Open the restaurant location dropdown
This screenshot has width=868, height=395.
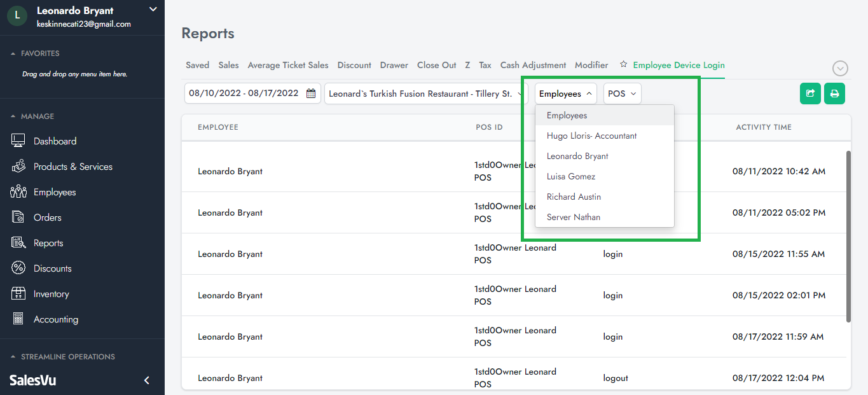426,94
